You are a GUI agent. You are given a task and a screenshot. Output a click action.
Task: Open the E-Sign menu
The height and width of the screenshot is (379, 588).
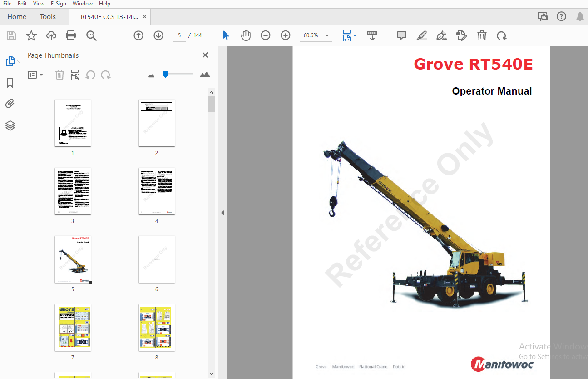point(59,4)
